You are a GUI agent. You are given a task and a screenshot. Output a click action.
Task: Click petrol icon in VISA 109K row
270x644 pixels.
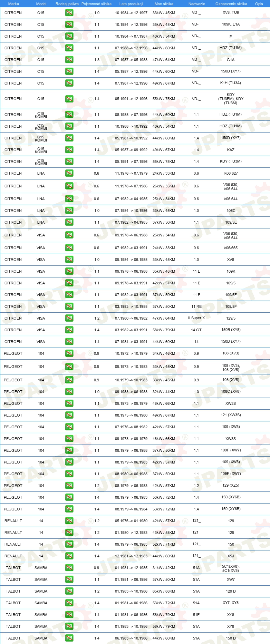click(69, 271)
